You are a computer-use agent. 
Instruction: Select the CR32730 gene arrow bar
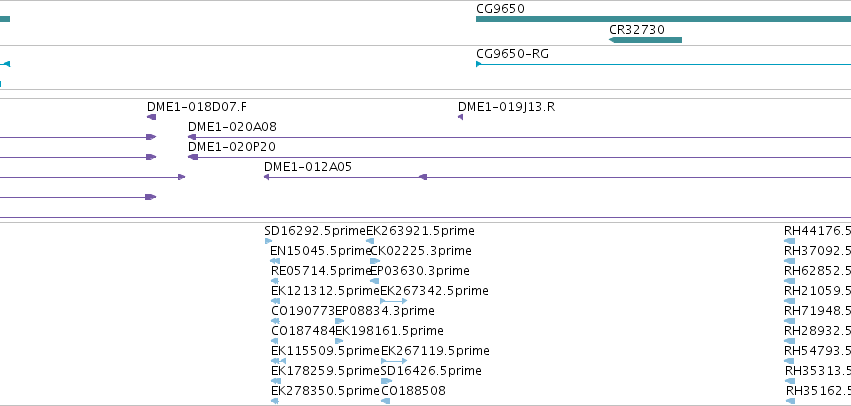(645, 40)
